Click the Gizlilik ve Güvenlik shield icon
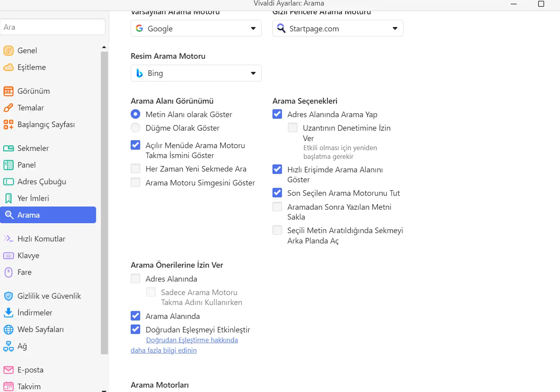 [8, 296]
